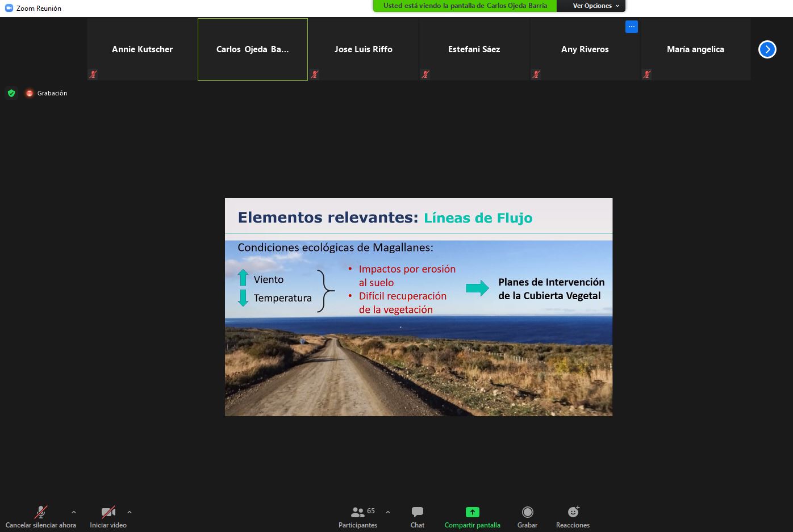Expand audio options arrow beside microphone
Viewport: 793px width, 532px height.
point(73,512)
